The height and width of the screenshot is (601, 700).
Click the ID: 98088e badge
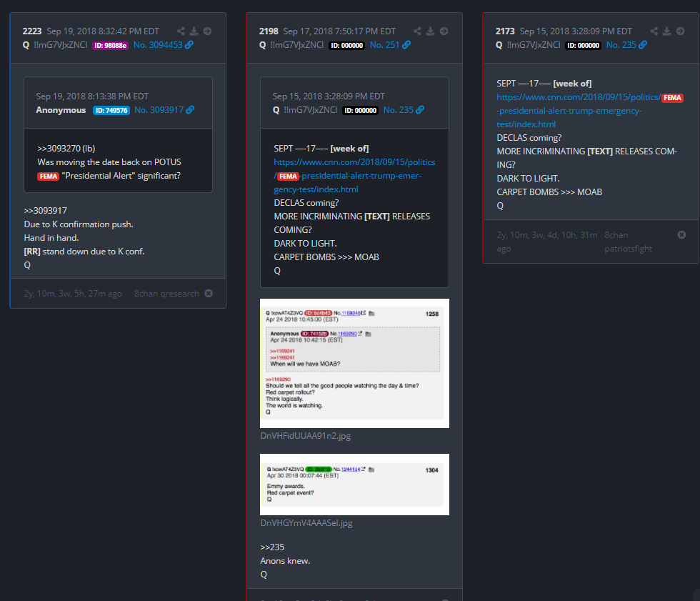pos(110,45)
